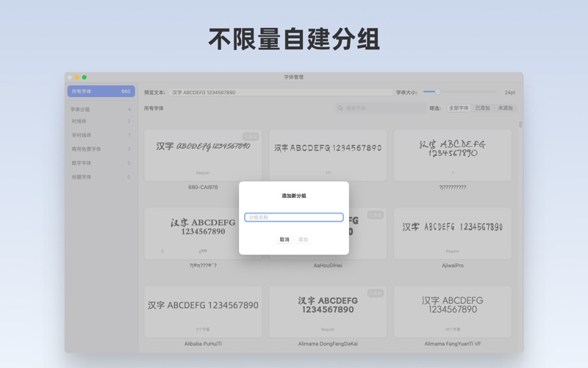Click the magnifier icon in the search field
Screen dimensions: 588x368
340,108
